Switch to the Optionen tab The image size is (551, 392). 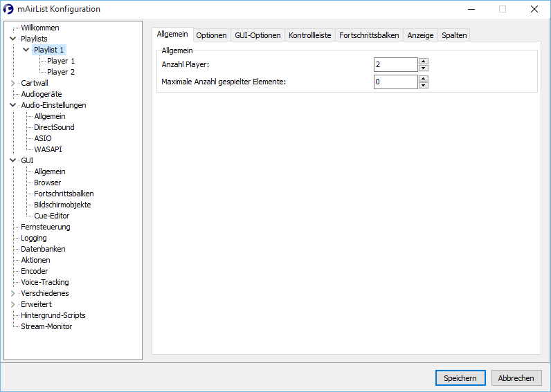point(211,35)
